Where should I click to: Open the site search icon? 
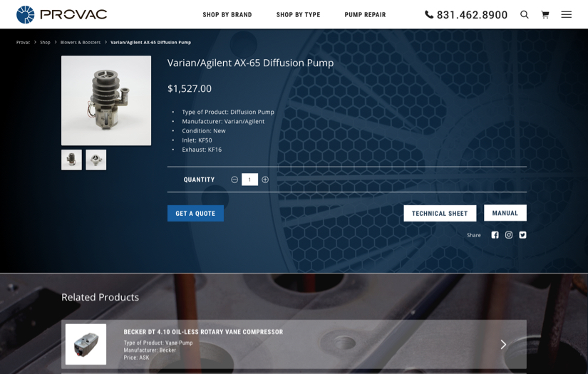tap(525, 15)
